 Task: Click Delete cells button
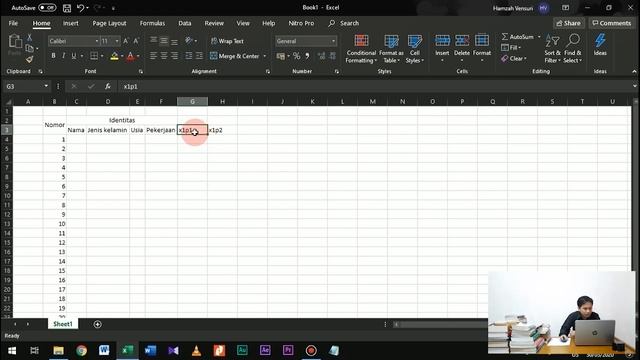(x=462, y=49)
